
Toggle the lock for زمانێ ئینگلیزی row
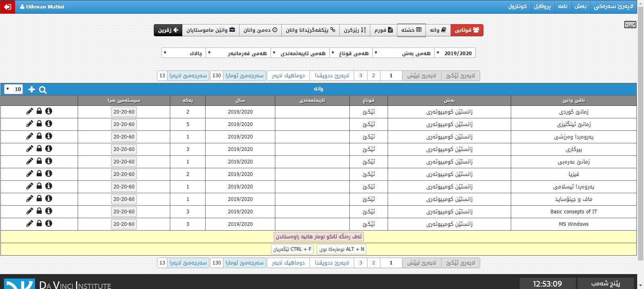pos(39,124)
